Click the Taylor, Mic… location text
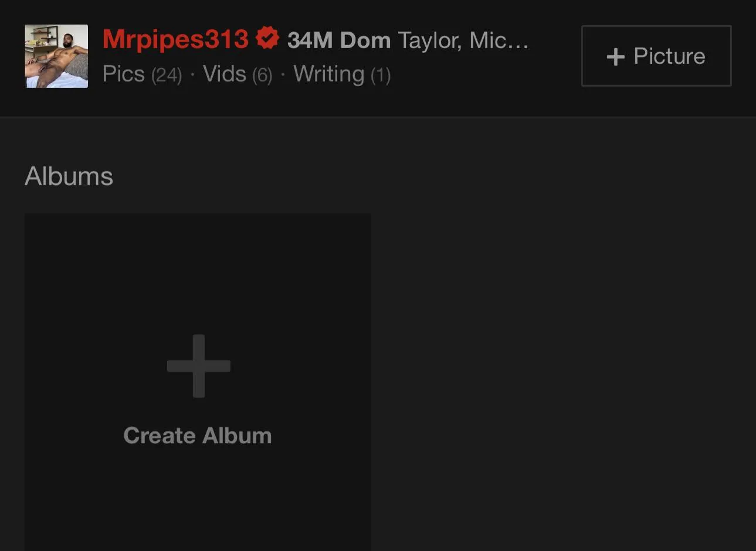The image size is (756, 551). (463, 40)
